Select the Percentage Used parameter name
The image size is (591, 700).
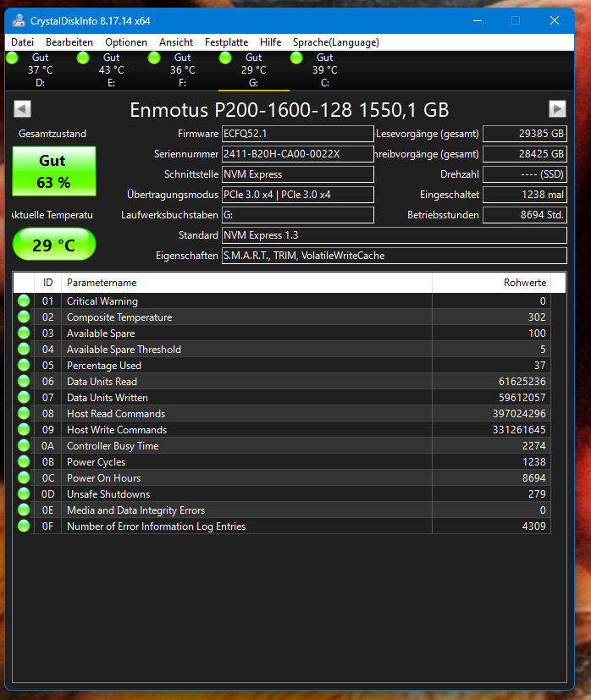pos(104,365)
